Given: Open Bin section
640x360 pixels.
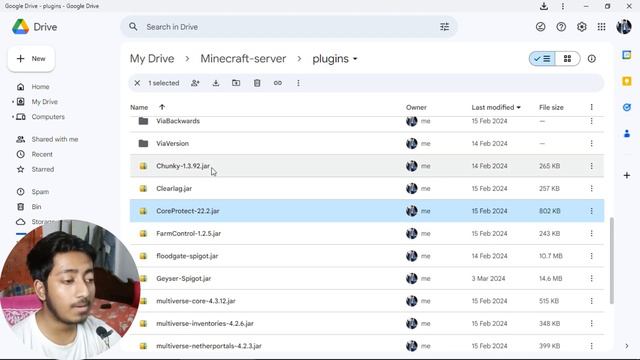Looking at the screenshot, I should pyautogui.click(x=36, y=207).
